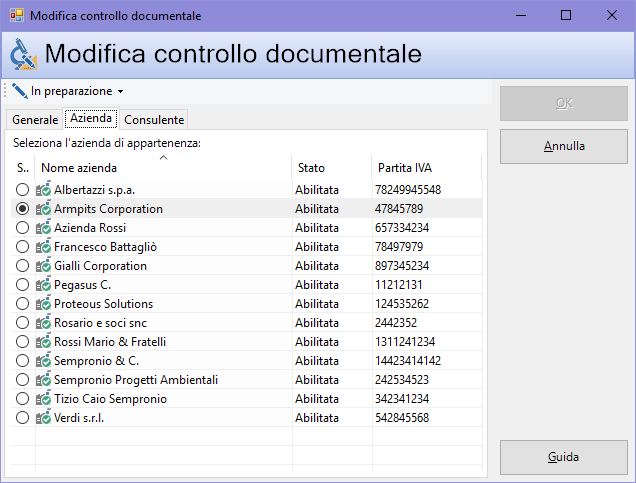Viewport: 636px width, 483px height.
Task: Click the sort arrow above Nome azienda
Action: [163, 157]
